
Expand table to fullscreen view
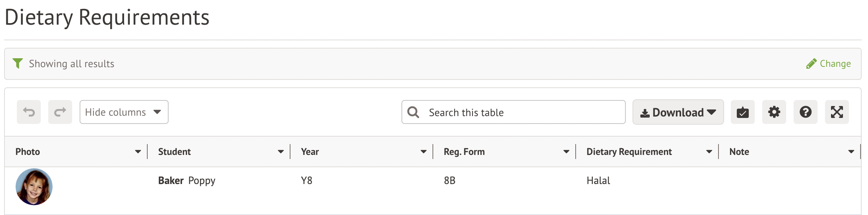[837, 112]
